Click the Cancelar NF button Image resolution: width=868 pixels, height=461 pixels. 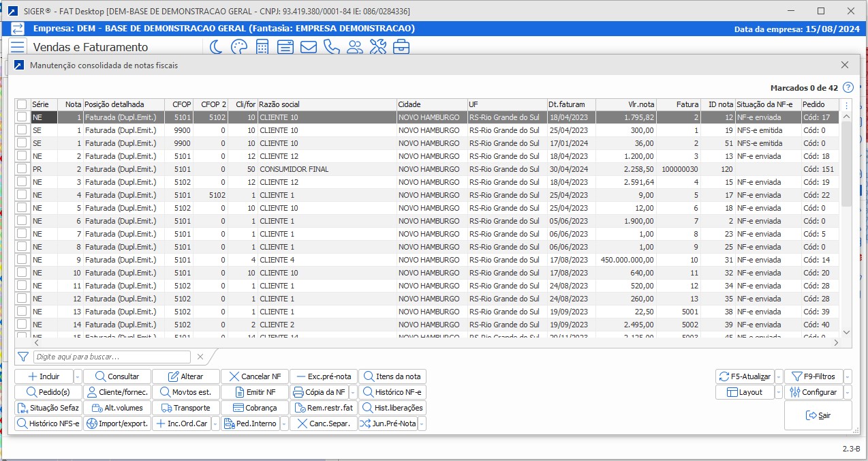255,376
